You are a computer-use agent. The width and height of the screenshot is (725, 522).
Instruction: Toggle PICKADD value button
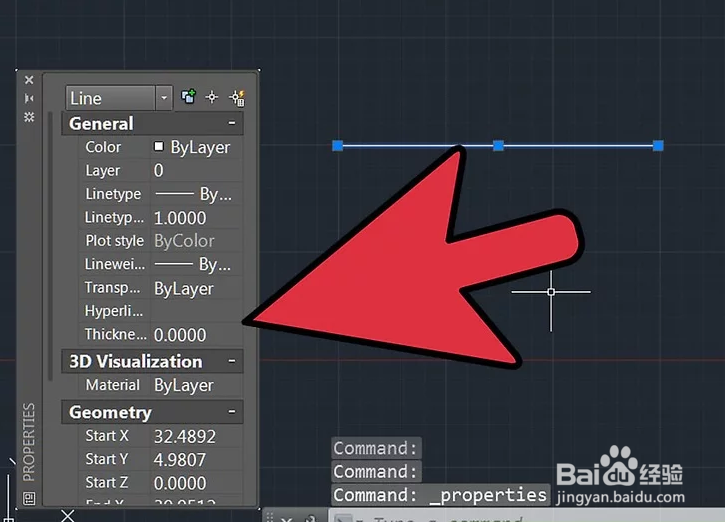[188, 97]
